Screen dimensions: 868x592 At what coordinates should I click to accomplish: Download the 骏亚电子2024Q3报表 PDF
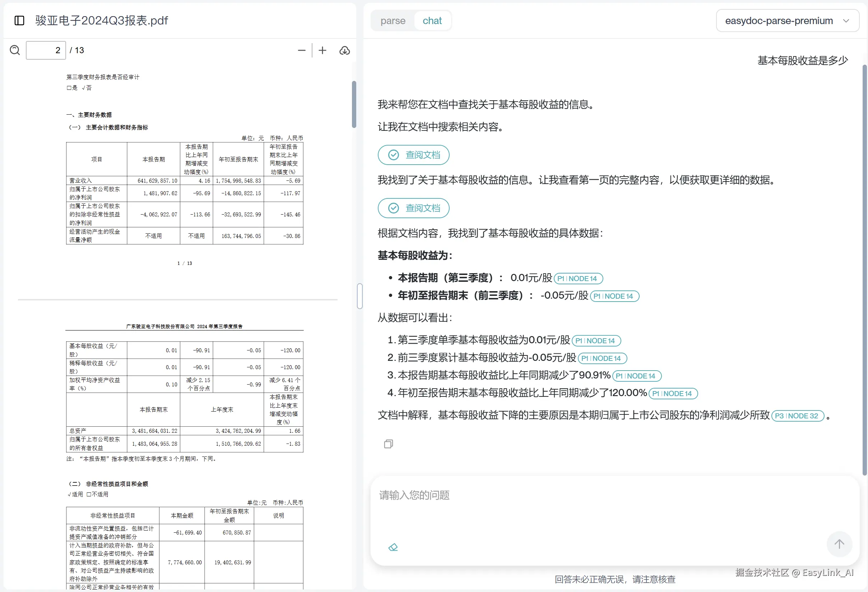click(x=344, y=51)
